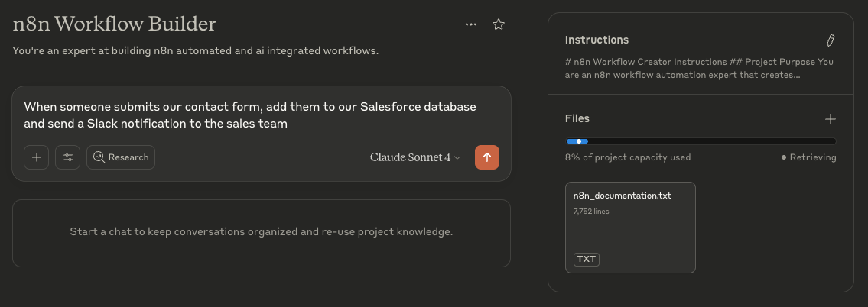
Task: Click the plus attachment button in composer
Action: click(37, 157)
